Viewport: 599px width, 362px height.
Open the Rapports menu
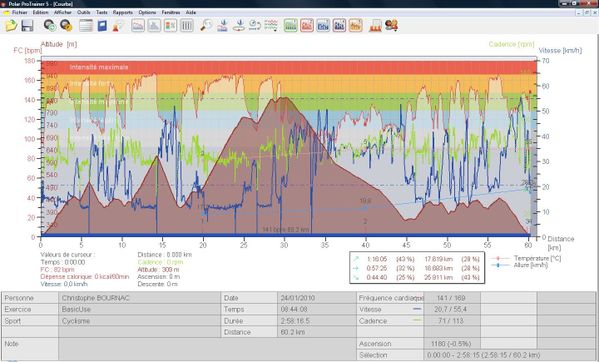pyautogui.click(x=123, y=12)
